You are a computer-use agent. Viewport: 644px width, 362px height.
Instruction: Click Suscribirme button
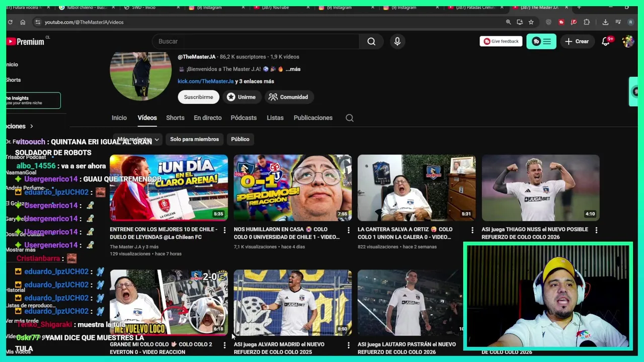(x=198, y=97)
